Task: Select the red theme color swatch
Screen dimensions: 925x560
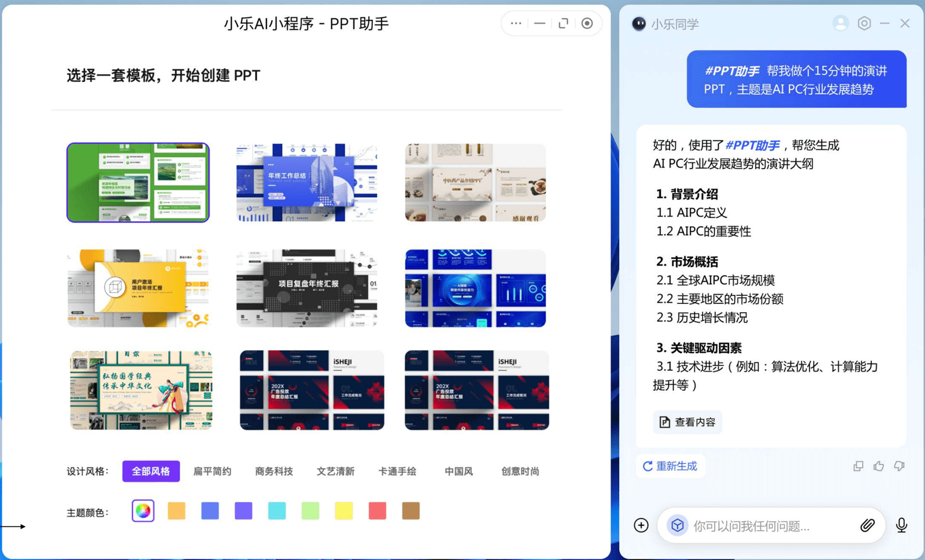Action: (x=377, y=510)
